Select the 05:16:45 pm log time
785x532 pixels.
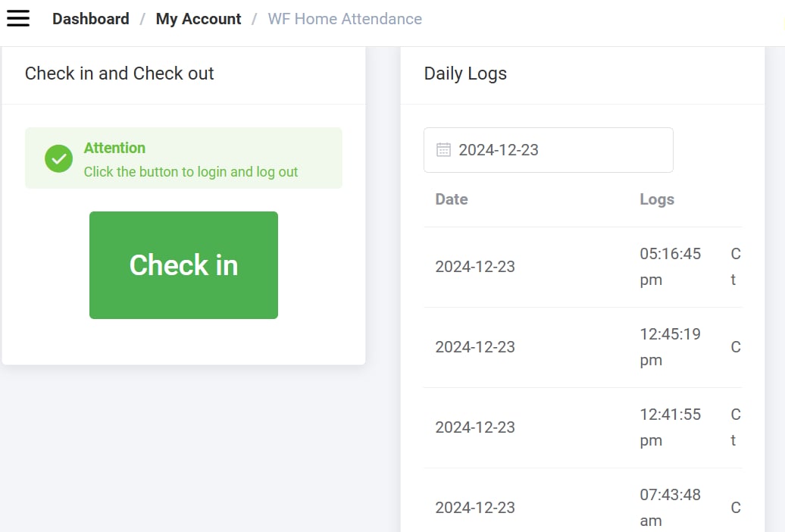670,267
